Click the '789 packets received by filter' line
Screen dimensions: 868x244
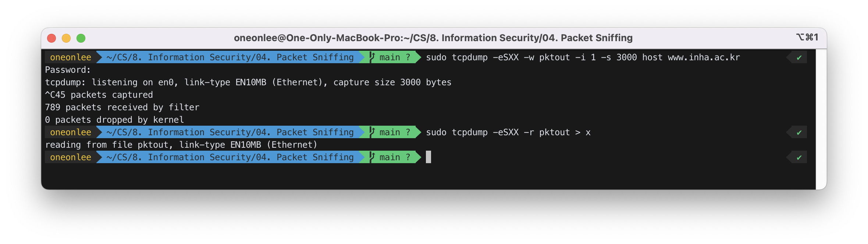click(x=122, y=107)
